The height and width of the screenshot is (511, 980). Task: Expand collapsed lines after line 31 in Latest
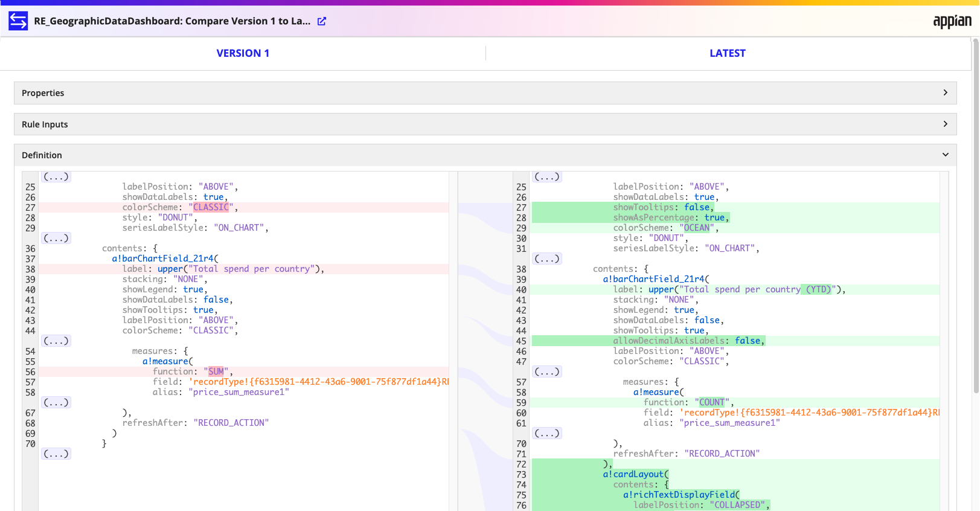coord(547,259)
